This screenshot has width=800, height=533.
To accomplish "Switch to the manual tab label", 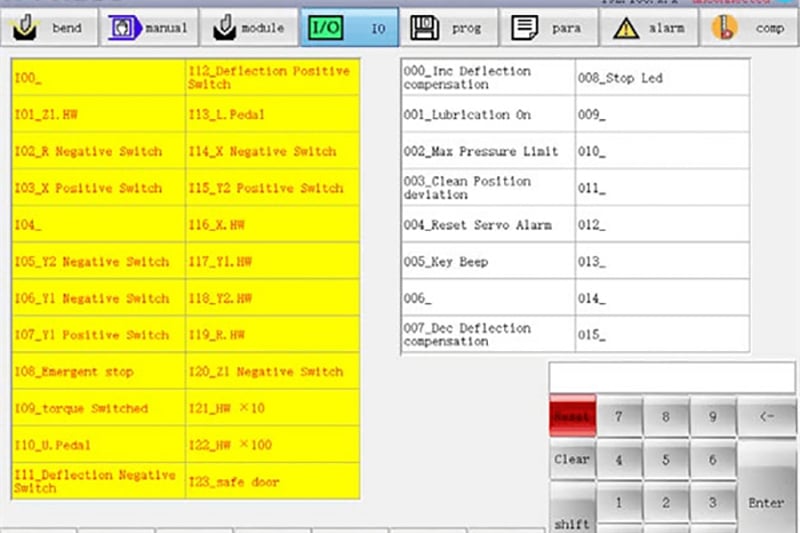I will point(166,28).
